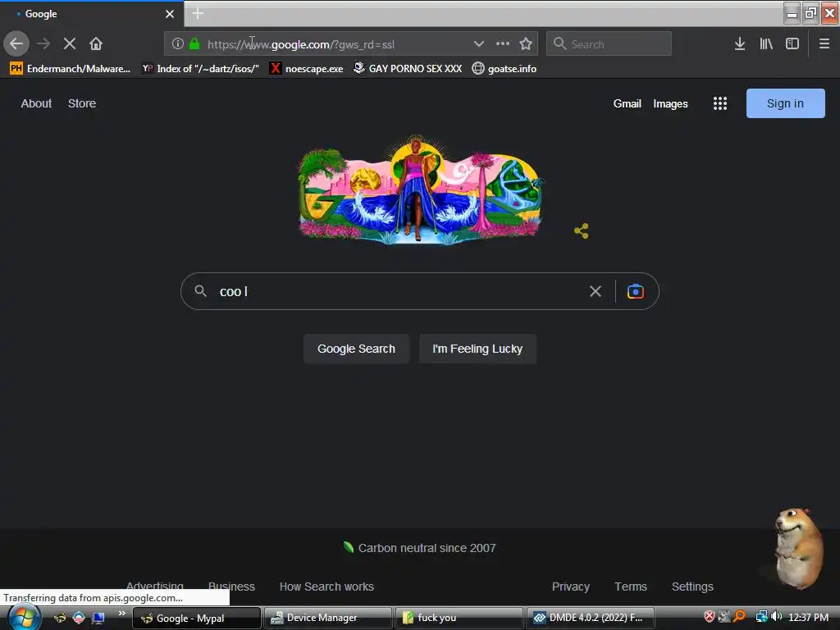Select the Google browser tab
Image resolution: width=840 pixels, height=630 pixels.
point(91,14)
